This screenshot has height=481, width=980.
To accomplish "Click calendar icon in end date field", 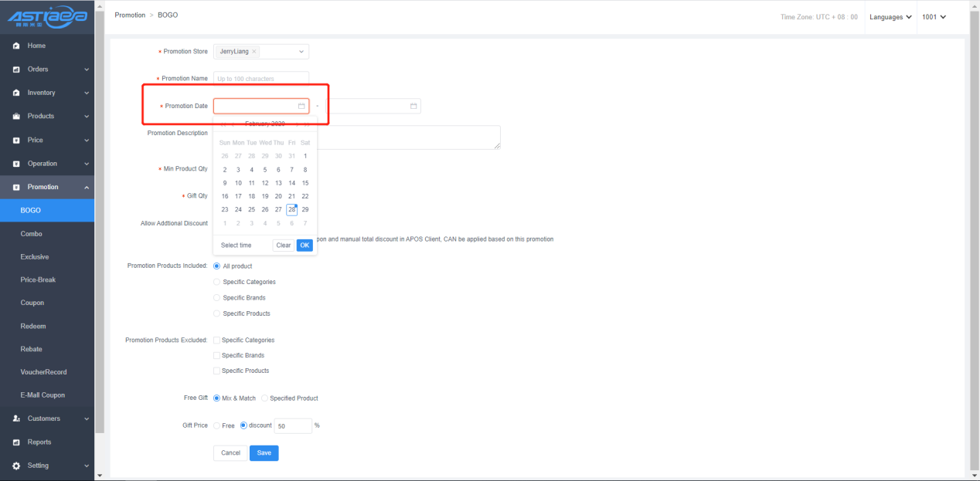I will click(x=413, y=106).
